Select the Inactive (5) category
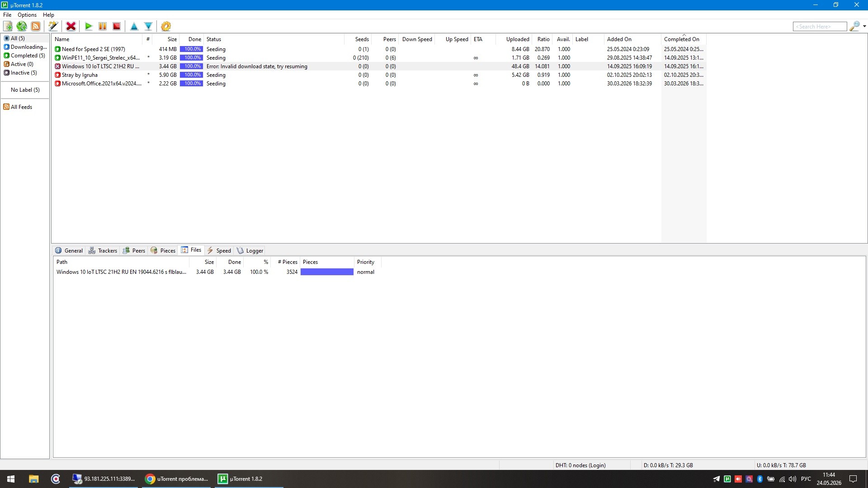This screenshot has width=868, height=488. (x=24, y=73)
